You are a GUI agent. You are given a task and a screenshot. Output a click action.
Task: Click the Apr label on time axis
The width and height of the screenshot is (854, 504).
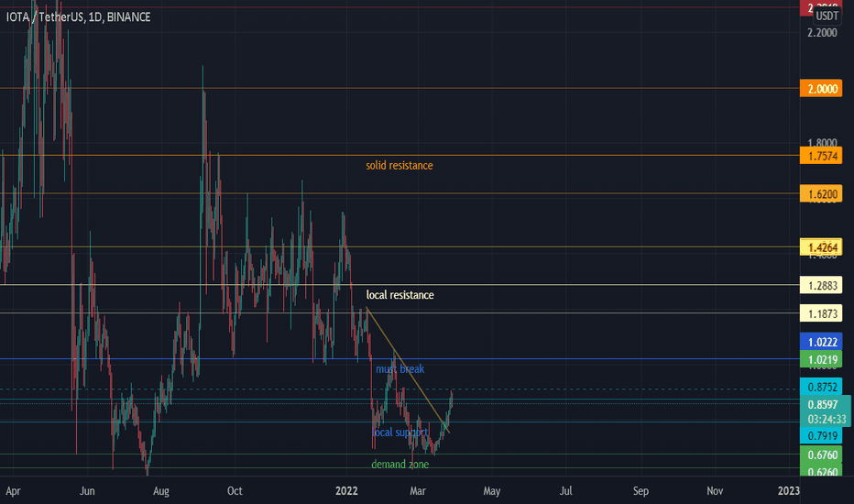click(x=13, y=491)
